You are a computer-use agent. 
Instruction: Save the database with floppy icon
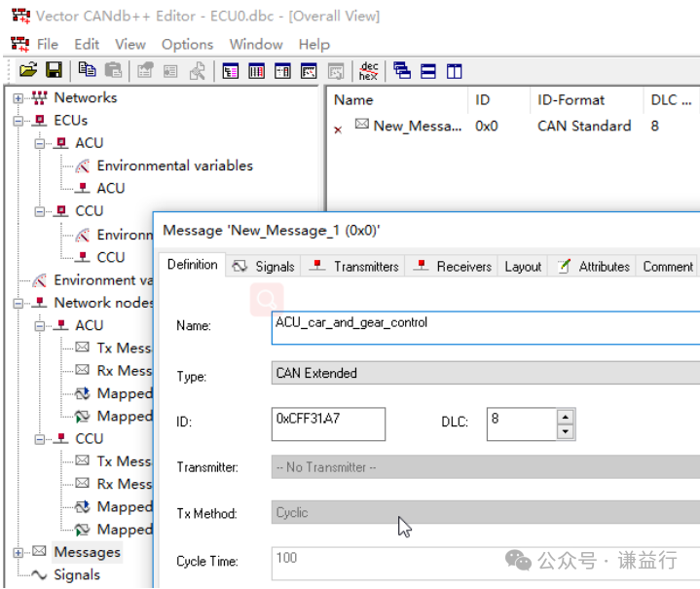54,70
